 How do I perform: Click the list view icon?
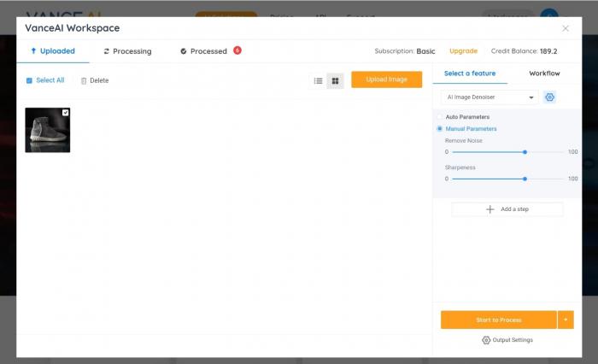[318, 81]
